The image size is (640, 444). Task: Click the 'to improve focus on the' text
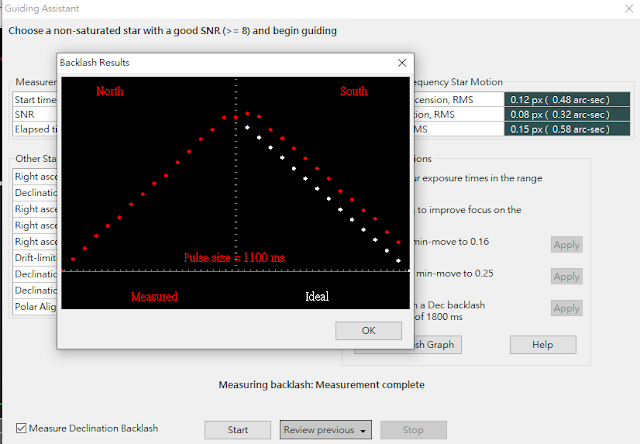469,210
